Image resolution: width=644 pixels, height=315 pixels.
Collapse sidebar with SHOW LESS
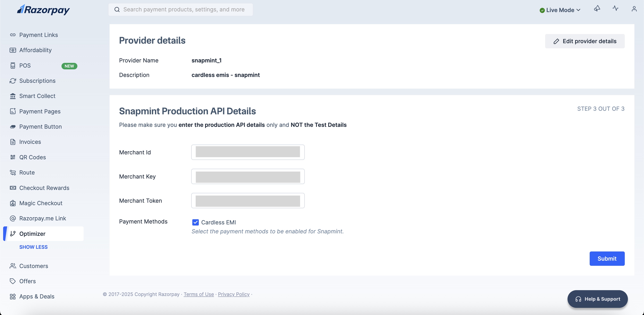pos(34,247)
